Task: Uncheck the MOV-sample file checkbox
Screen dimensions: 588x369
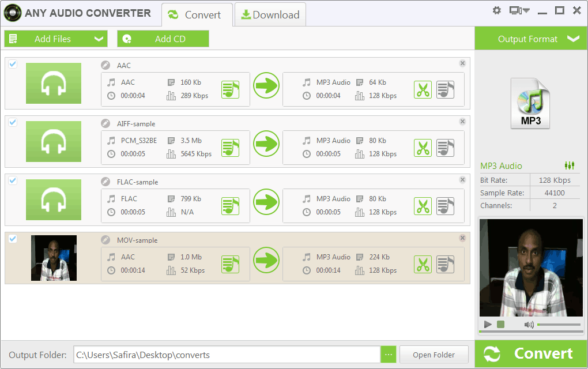Action: (x=13, y=239)
